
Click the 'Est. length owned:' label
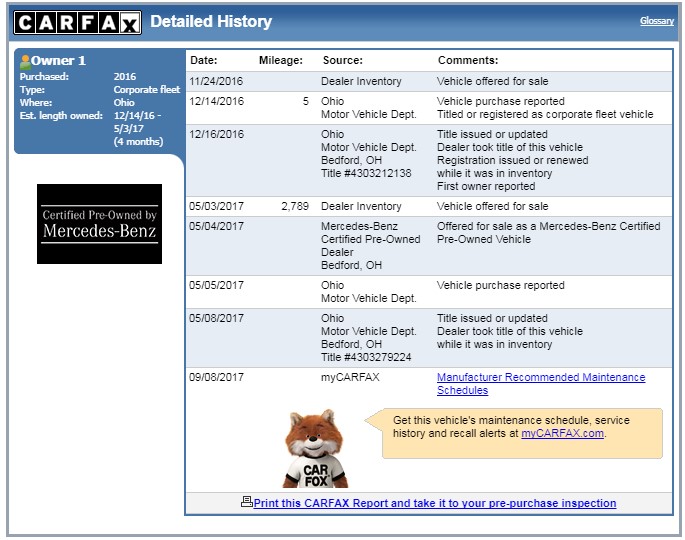click(x=61, y=116)
